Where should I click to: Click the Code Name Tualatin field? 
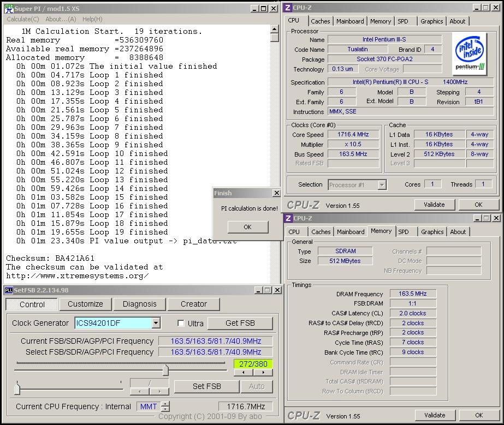[x=358, y=49]
